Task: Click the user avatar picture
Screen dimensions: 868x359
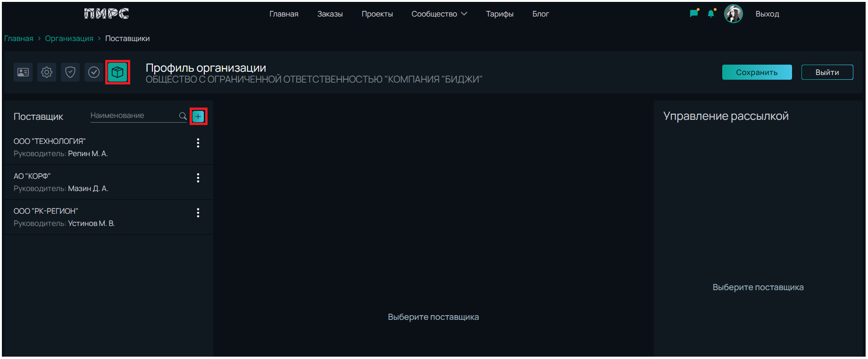Action: pos(733,14)
